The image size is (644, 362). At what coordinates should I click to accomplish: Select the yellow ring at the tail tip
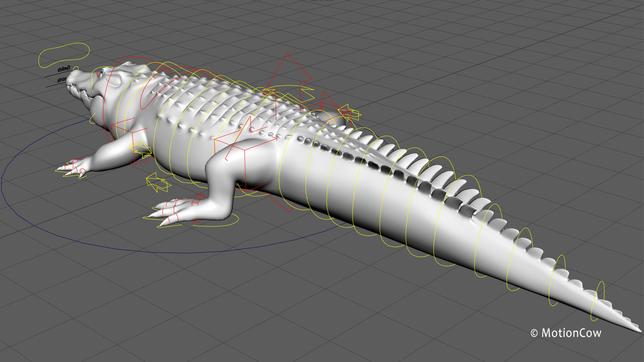(x=597, y=301)
